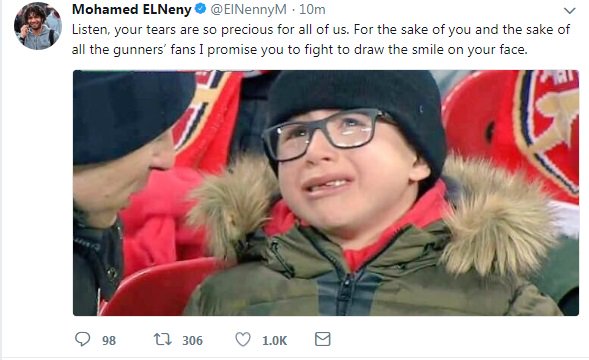This screenshot has height=360, width=589.
Task: Click the second tweet line mentioning gunners' fans
Action: [x=299, y=50]
